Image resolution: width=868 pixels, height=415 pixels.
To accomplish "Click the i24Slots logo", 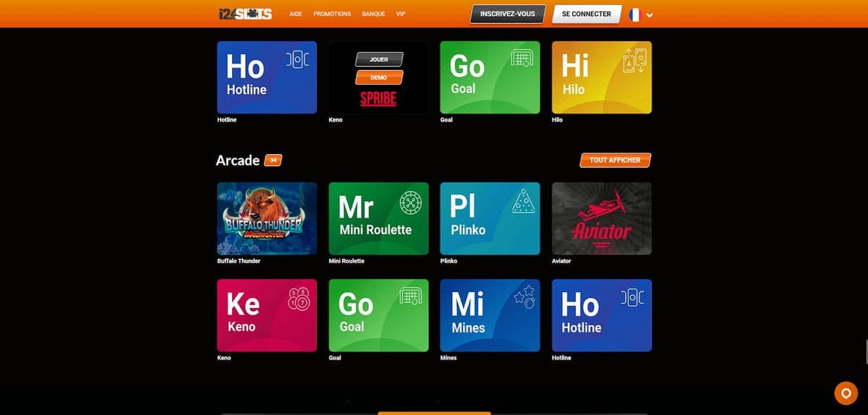I will (x=244, y=14).
